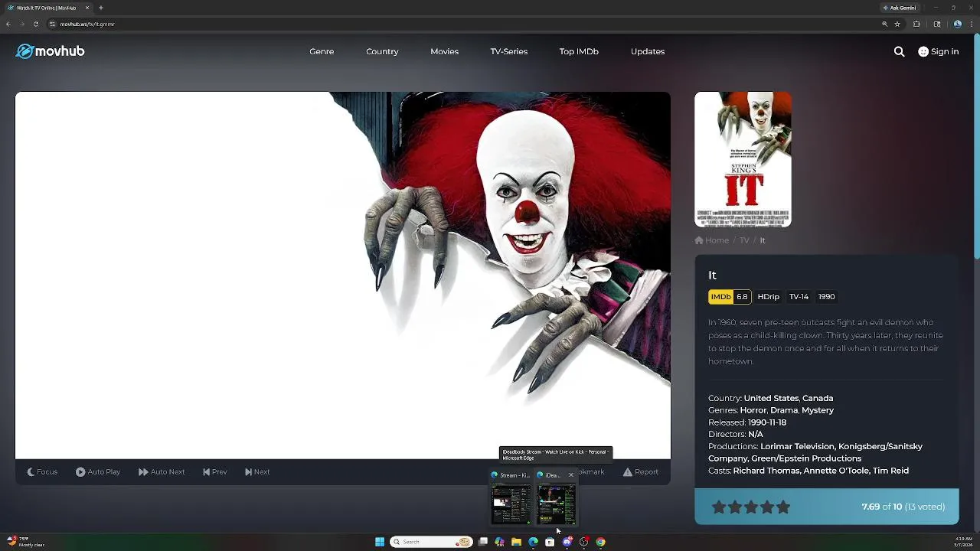Viewport: 980px width, 551px height.
Task: Open Task View in the taskbar
Action: coord(483,542)
